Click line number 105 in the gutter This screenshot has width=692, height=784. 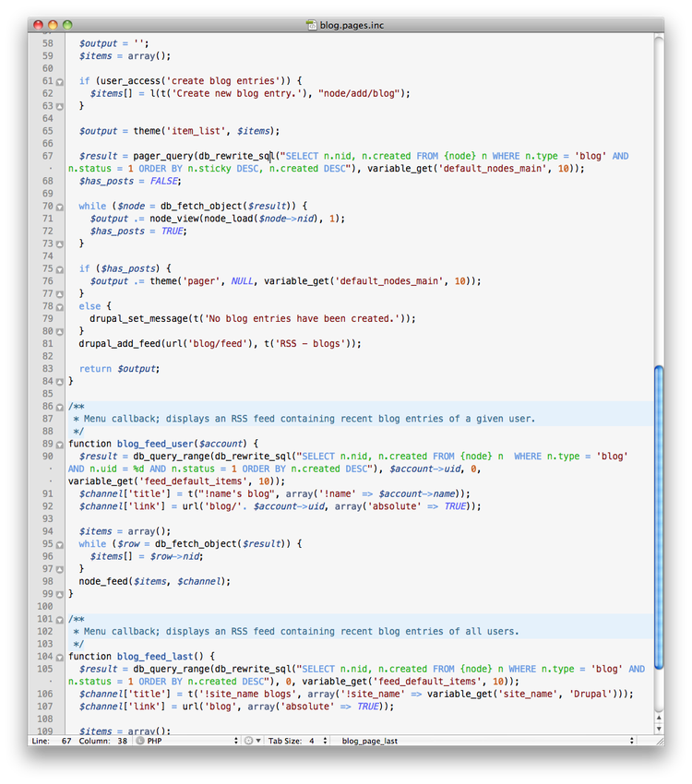click(45, 669)
